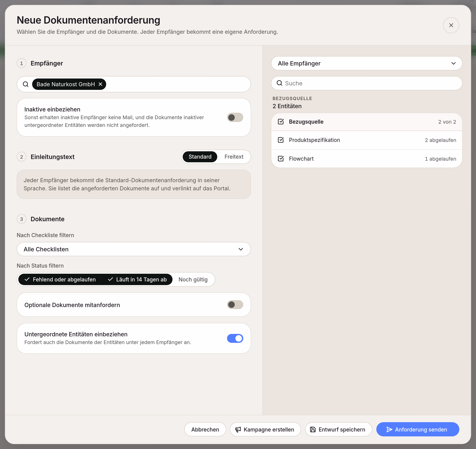Click Anforderung senden button

click(x=417, y=429)
